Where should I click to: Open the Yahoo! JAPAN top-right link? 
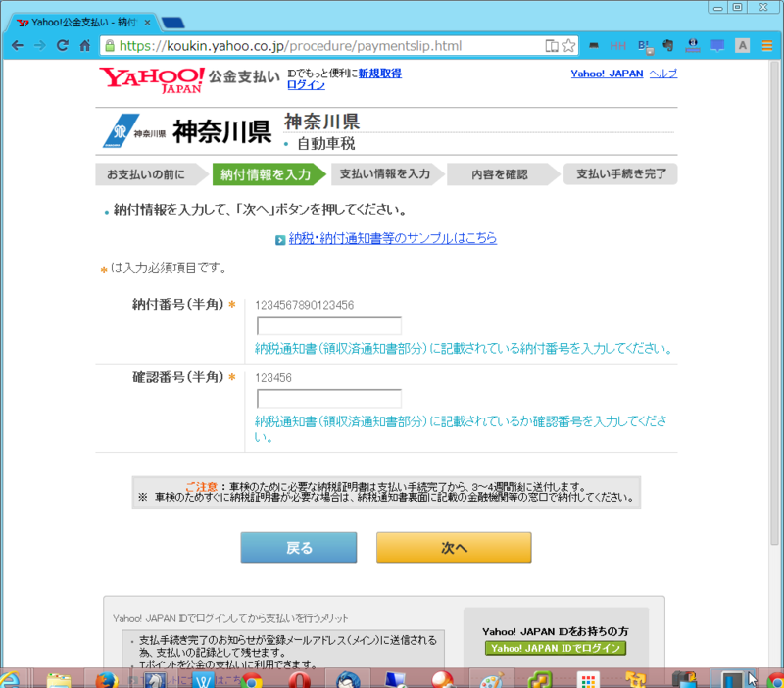[x=607, y=74]
